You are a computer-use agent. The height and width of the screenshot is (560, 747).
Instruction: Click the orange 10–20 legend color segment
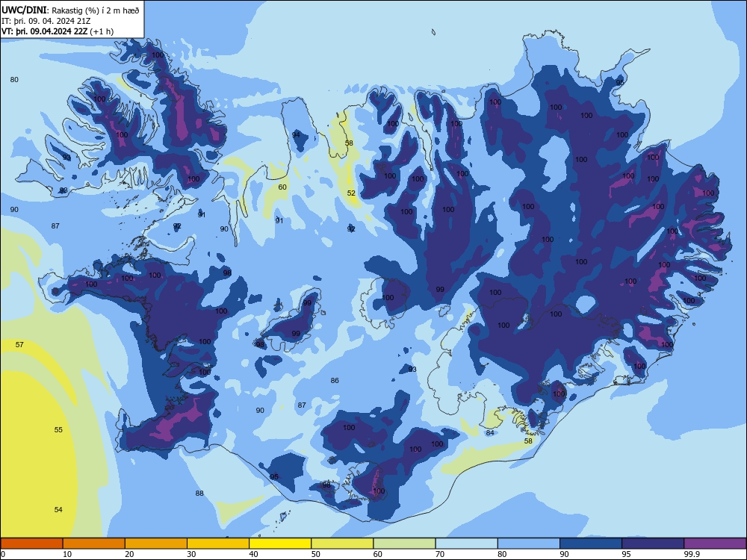pyautogui.click(x=94, y=544)
